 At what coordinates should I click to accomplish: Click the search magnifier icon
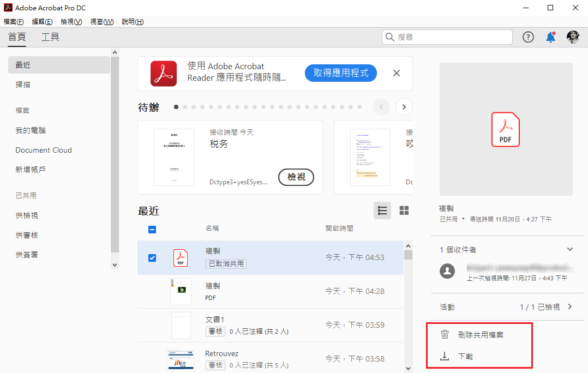[390, 37]
